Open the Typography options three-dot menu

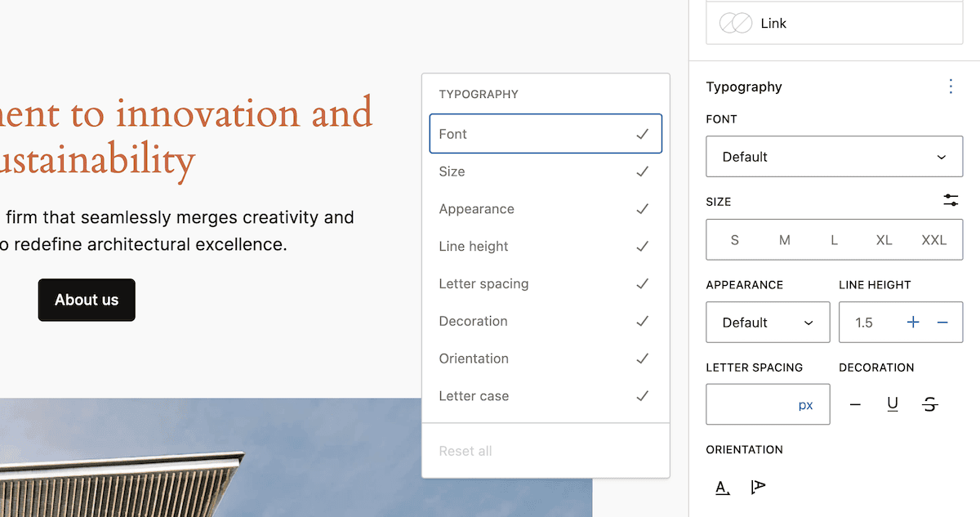(x=951, y=86)
